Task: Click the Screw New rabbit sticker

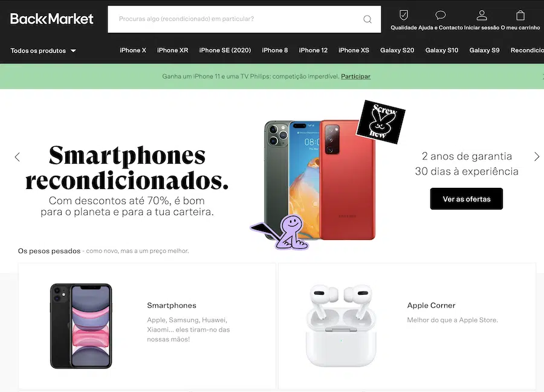Action: (381, 121)
